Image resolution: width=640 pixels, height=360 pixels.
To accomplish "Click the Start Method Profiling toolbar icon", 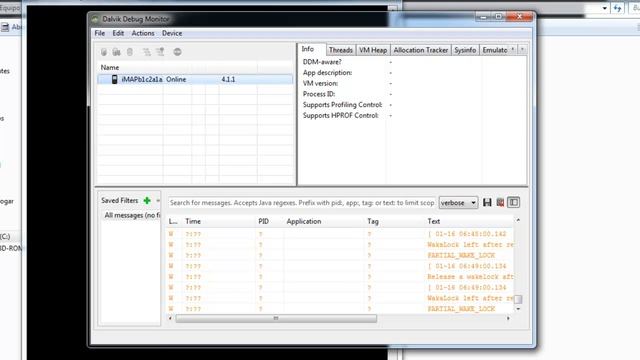I will click(160, 52).
